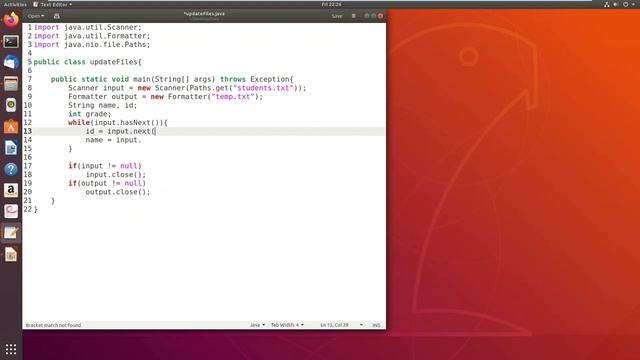Open Rhythmbox music player in the dock
The height and width of the screenshot is (360, 640).
[11, 105]
